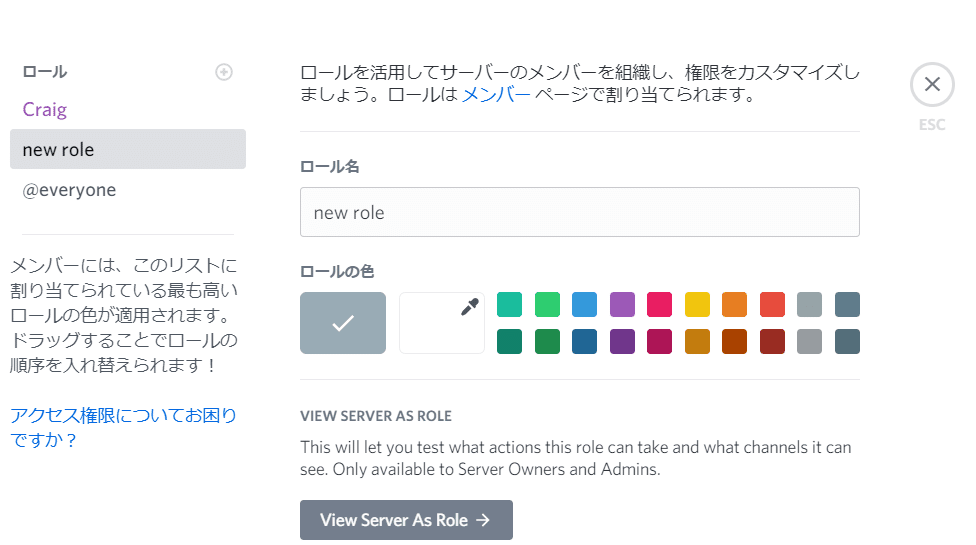976x545 pixels.
Task: Pick the light blue color swatch
Action: tap(584, 304)
